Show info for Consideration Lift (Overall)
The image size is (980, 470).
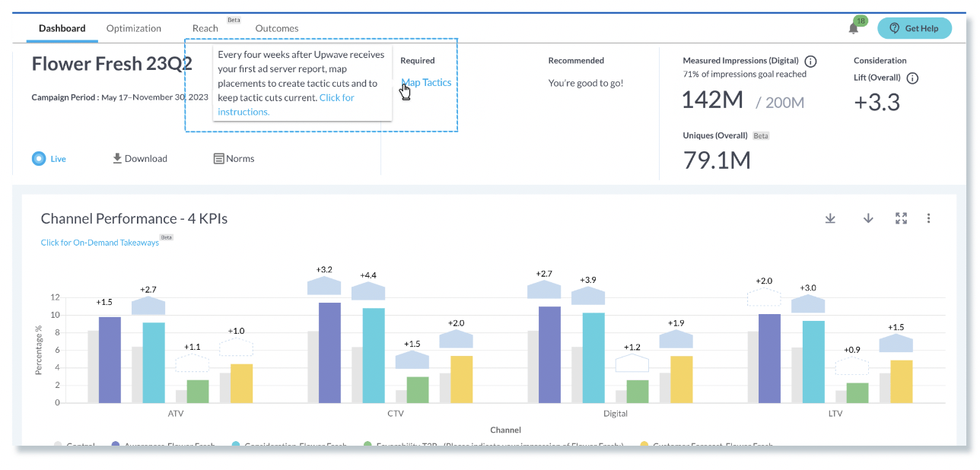[x=913, y=78]
